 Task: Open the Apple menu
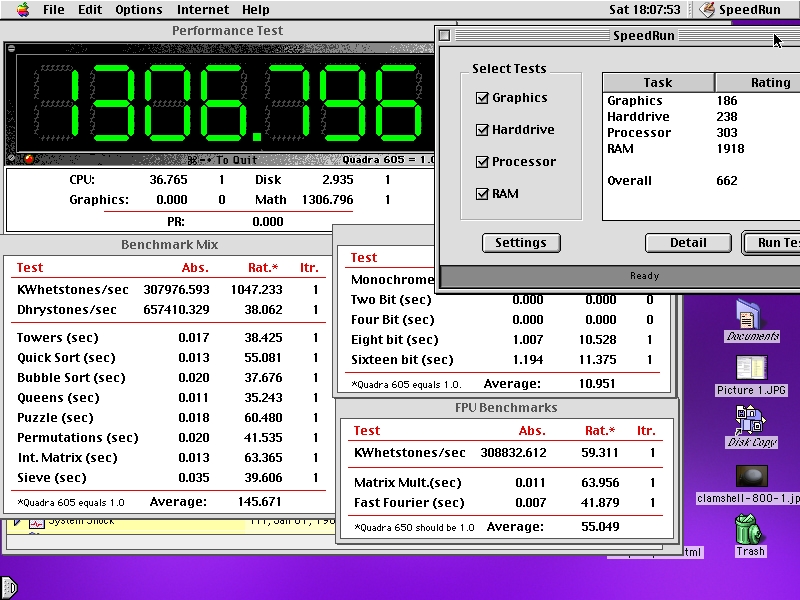tap(22, 9)
